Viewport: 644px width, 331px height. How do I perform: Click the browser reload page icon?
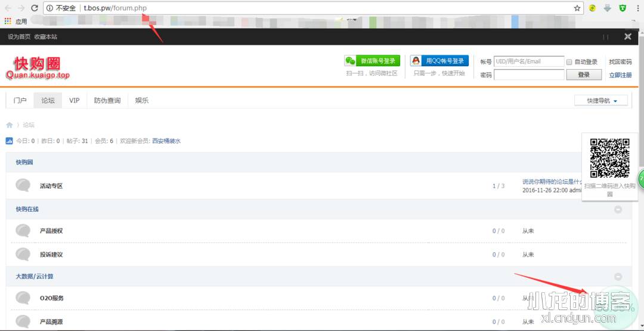pos(35,8)
